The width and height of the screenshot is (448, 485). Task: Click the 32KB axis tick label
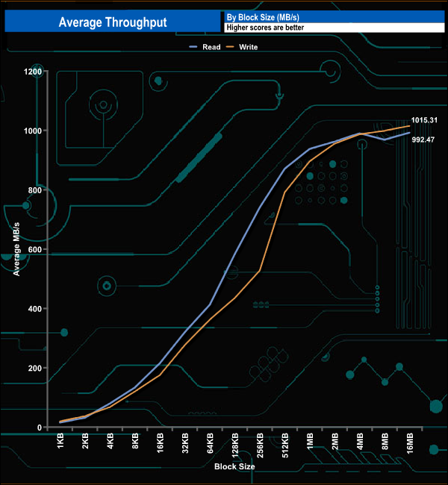pyautogui.click(x=185, y=443)
